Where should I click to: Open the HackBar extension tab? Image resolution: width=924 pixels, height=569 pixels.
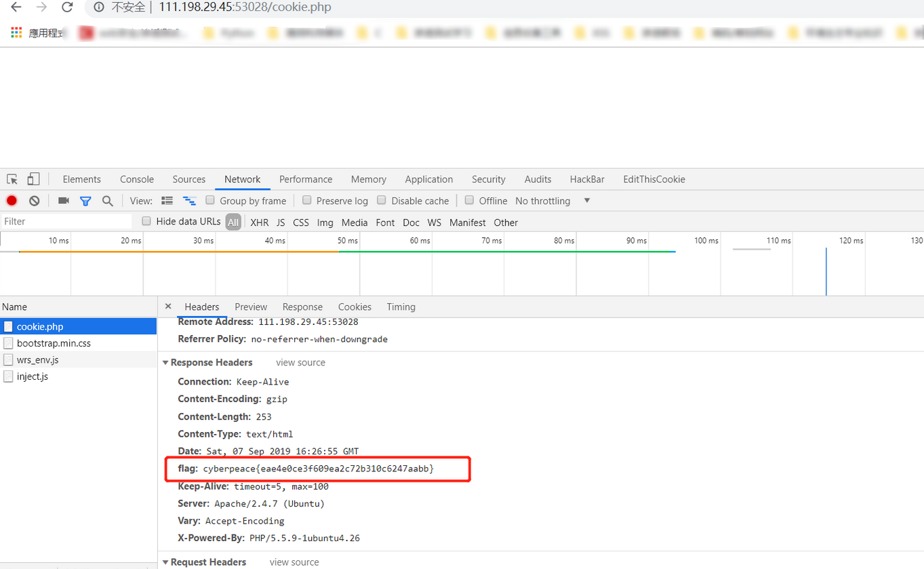point(587,179)
